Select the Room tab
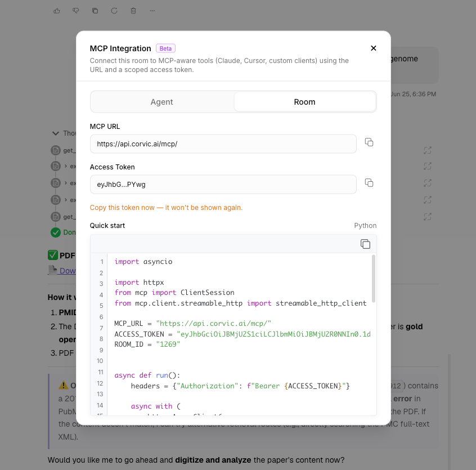The image size is (476, 470). 304,102
